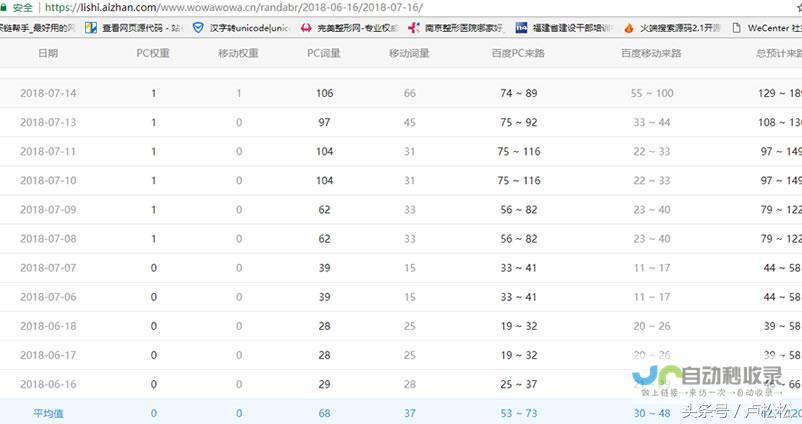Image resolution: width=802 pixels, height=424 pixels.
Task: Click 23 ~ 40 in the 2018-07-08 row
Action: (652, 239)
